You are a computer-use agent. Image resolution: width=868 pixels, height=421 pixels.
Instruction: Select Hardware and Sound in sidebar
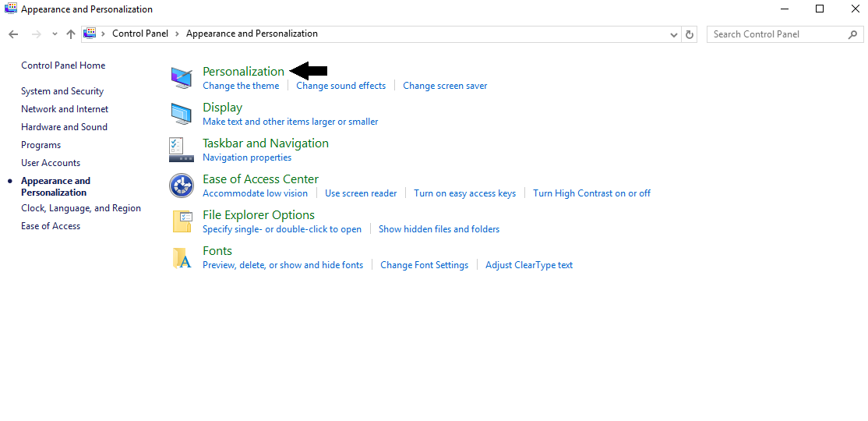point(64,127)
